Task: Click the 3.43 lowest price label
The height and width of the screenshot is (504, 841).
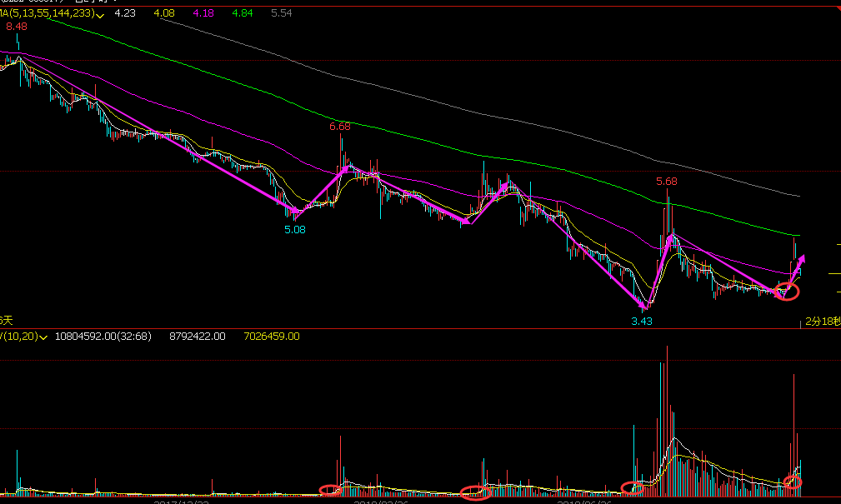Action: click(x=642, y=322)
